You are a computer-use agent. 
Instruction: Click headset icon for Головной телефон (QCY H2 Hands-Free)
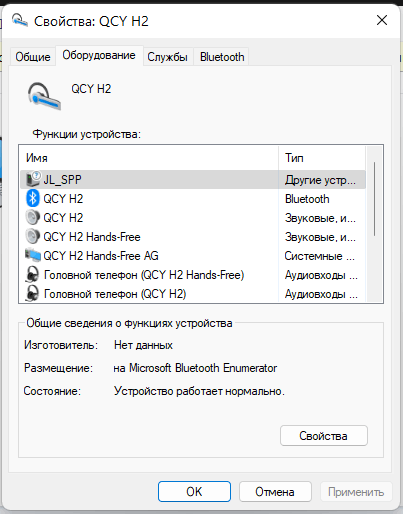(32, 275)
